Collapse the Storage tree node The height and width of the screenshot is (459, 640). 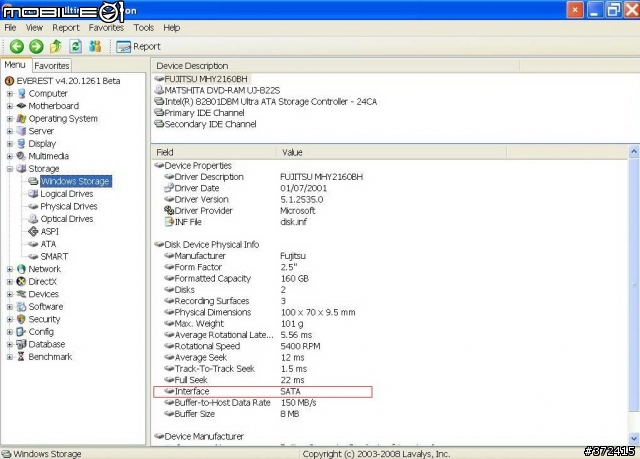(x=10, y=169)
